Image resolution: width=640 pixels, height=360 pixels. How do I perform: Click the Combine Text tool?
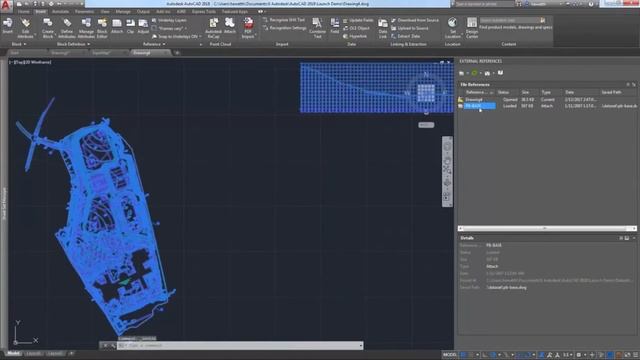[x=317, y=28]
